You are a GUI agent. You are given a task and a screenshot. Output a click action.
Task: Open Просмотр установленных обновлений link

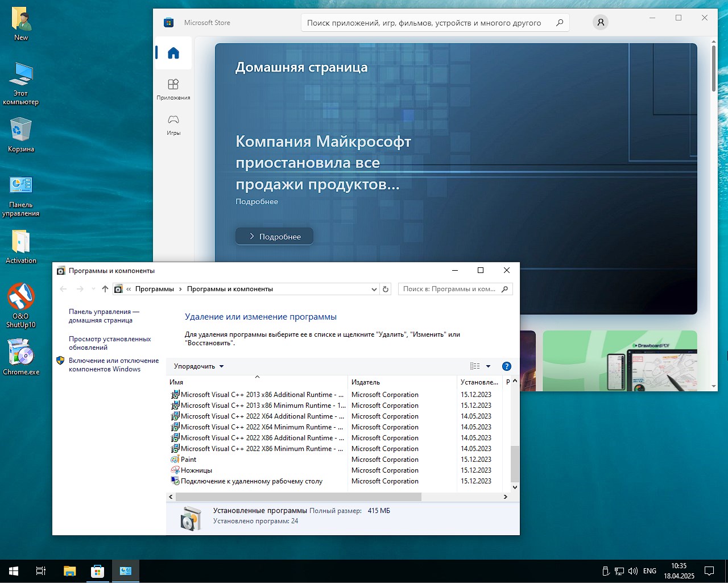pos(110,343)
